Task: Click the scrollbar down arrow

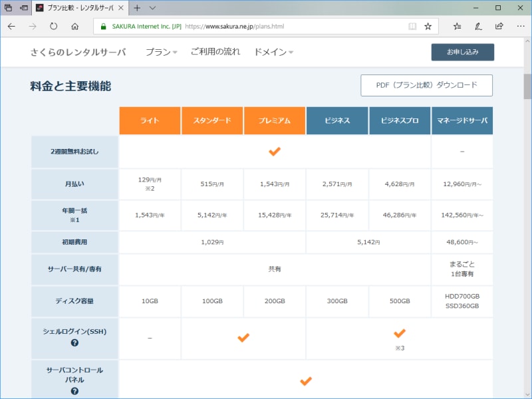Action: coord(527,394)
